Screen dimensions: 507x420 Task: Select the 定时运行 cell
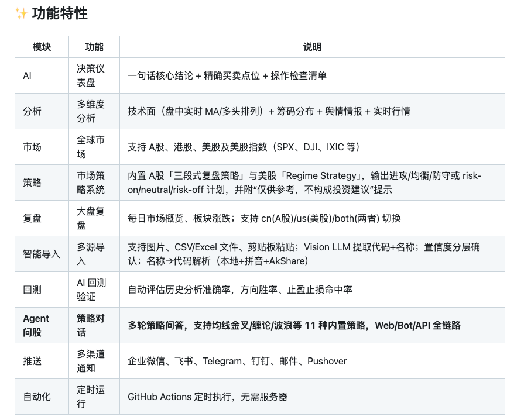pyautogui.click(x=94, y=397)
